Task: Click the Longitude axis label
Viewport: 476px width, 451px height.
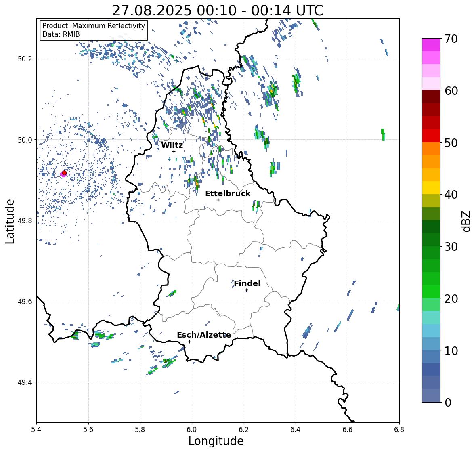Action: 216,441
